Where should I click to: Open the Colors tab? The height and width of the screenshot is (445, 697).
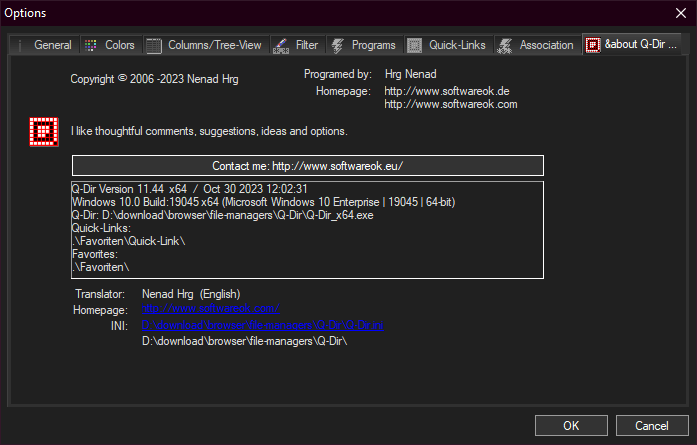119,45
